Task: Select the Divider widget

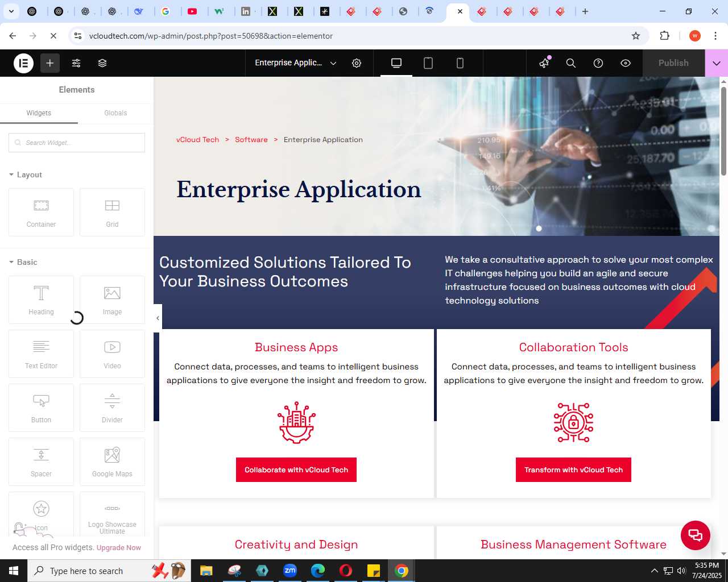Action: [112, 408]
